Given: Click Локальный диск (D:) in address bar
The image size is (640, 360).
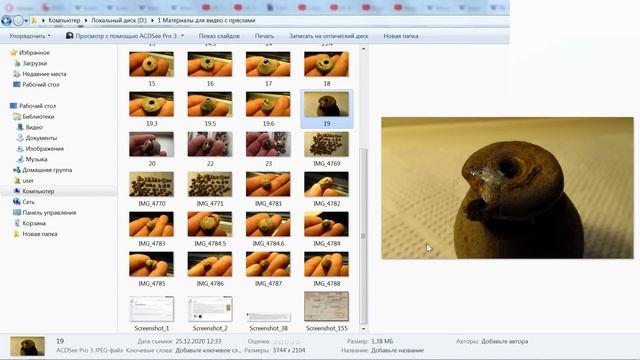Looking at the screenshot, I should (119, 20).
